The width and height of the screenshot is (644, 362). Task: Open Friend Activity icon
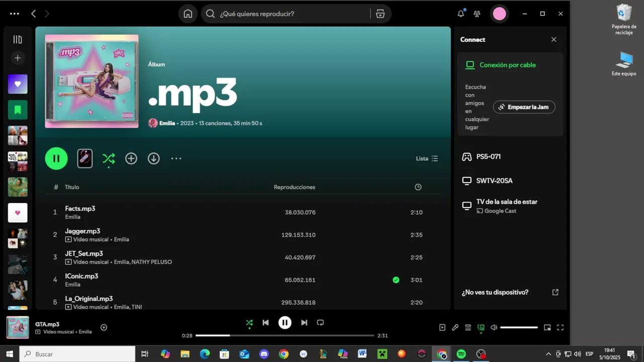click(x=477, y=14)
